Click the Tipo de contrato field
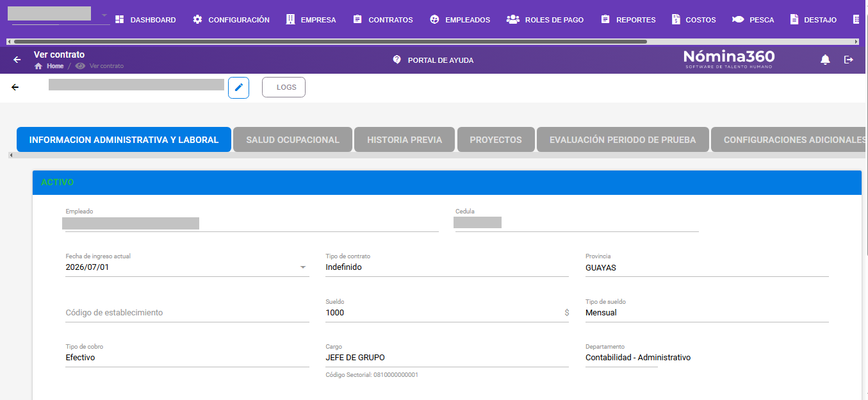 (x=447, y=264)
